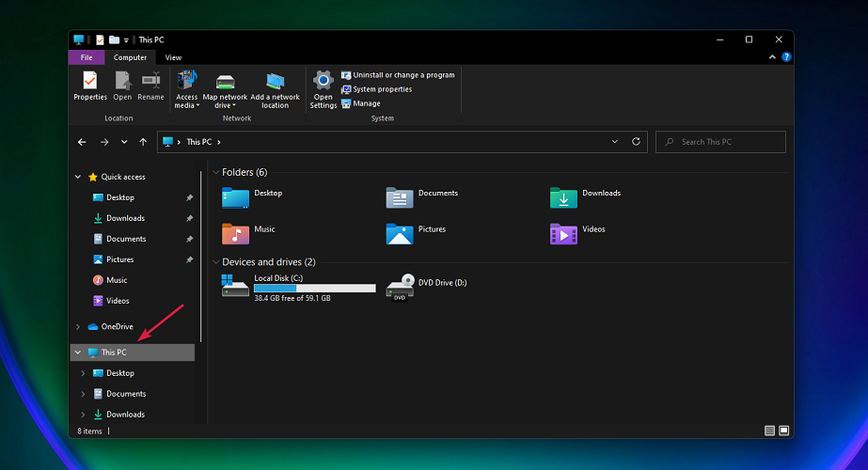Image resolution: width=868 pixels, height=470 pixels.
Task: Open the File ribbon tab
Action: tap(86, 57)
